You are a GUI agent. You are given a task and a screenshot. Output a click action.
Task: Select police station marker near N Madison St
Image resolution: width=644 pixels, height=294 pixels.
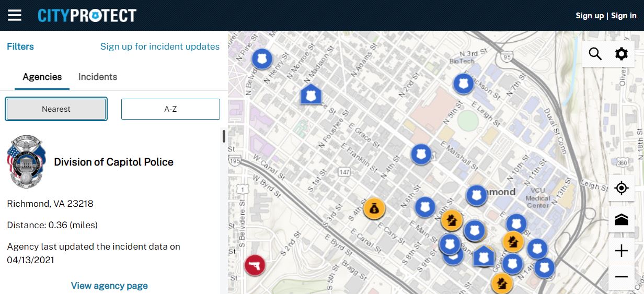pos(310,95)
